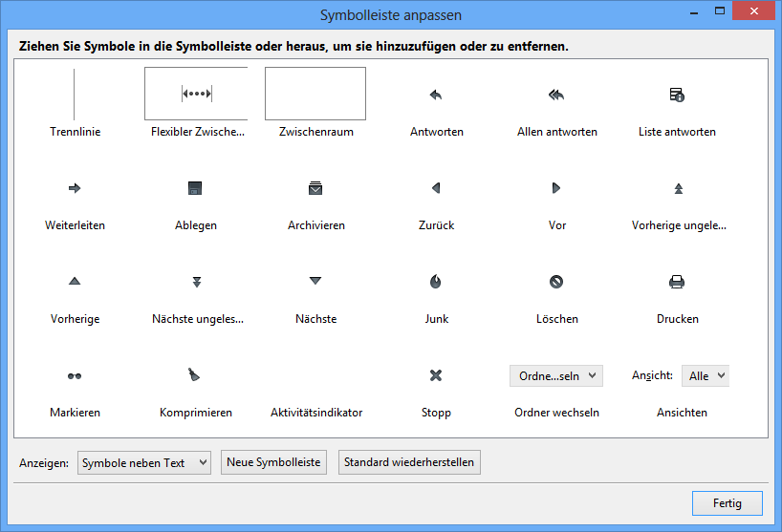Screen dimensions: 782x532
Task: Click the Komprimieren label text
Action: pos(195,413)
